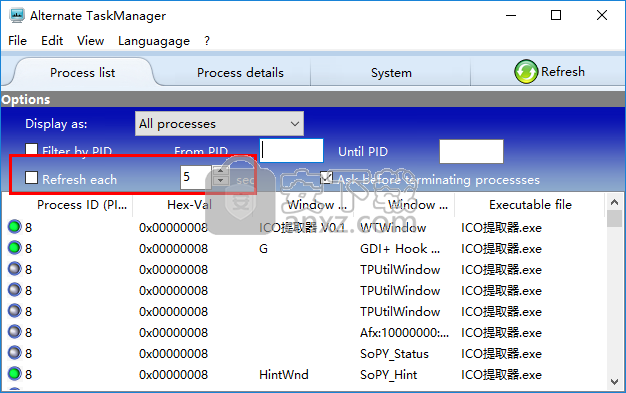Screen dimensions: 626x393
Task: Select the HintWnd window title cell
Action: (284, 375)
